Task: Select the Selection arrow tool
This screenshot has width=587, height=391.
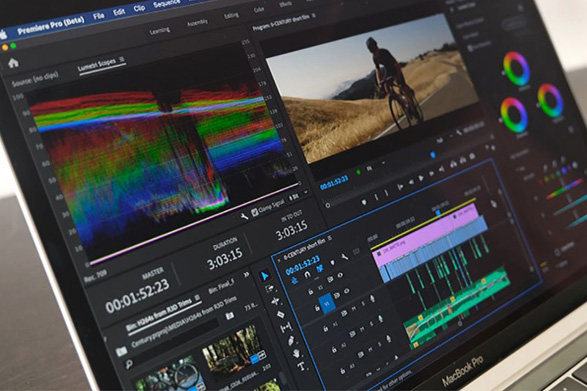Action: coord(265,276)
